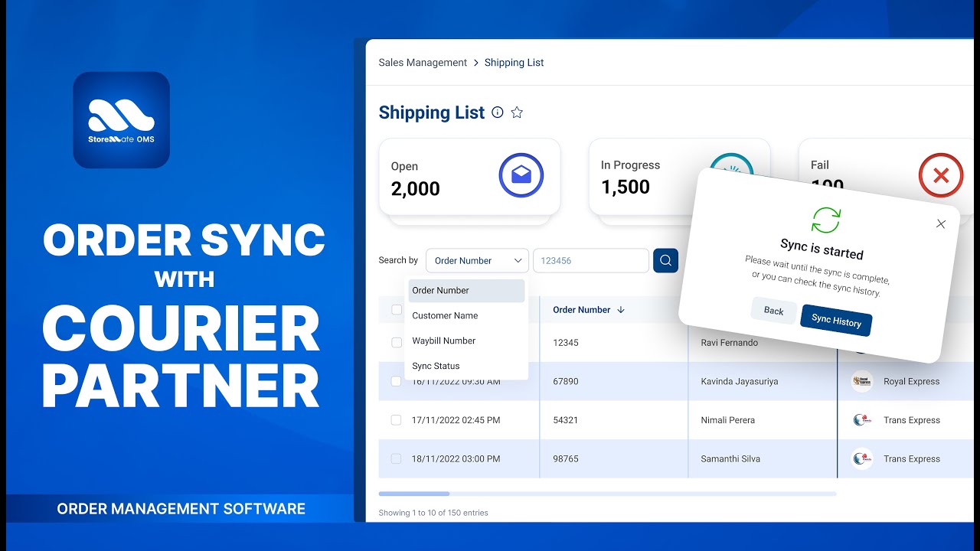Click the StoreMate OMS logo
This screenshot has width=980, height=551.
coord(121,120)
